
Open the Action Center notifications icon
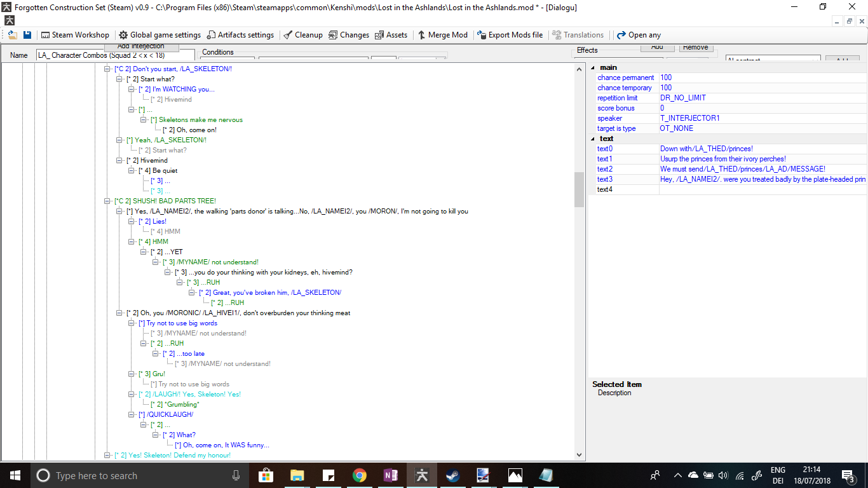[x=848, y=475]
